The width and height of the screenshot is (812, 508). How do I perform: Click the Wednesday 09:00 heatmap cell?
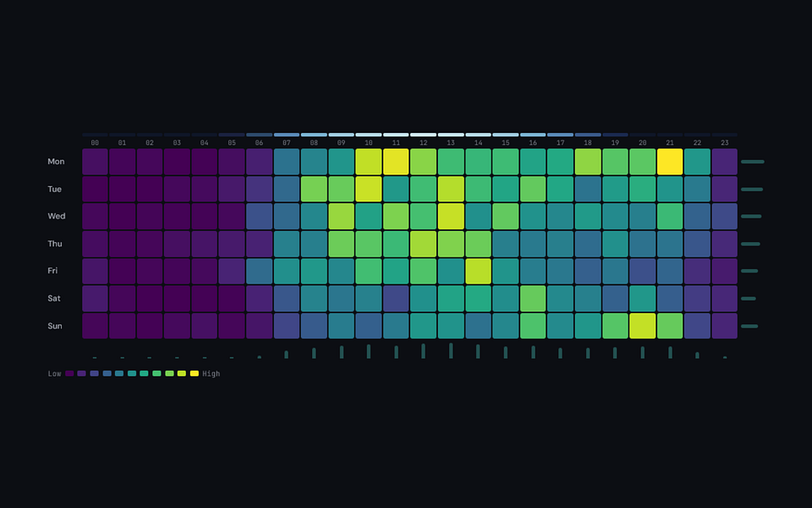[x=341, y=216]
